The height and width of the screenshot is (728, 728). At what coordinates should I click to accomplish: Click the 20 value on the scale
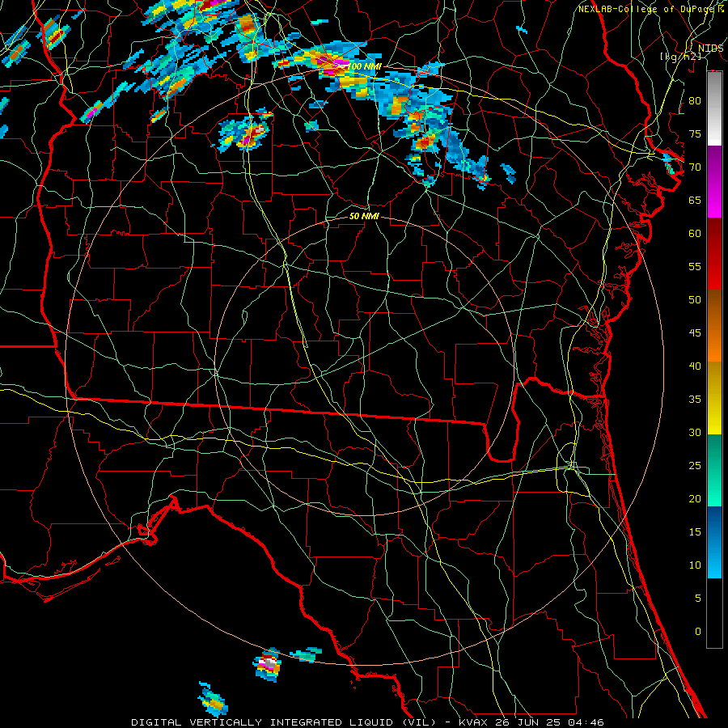[695, 498]
